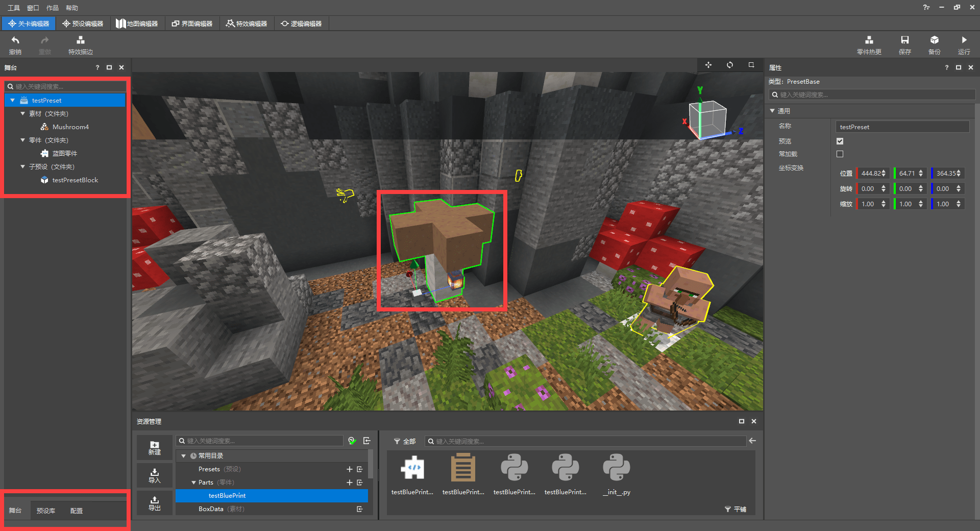This screenshot has height=531, width=980.
Task: Collapse the 素材 folder in stage tree
Action: 22,113
